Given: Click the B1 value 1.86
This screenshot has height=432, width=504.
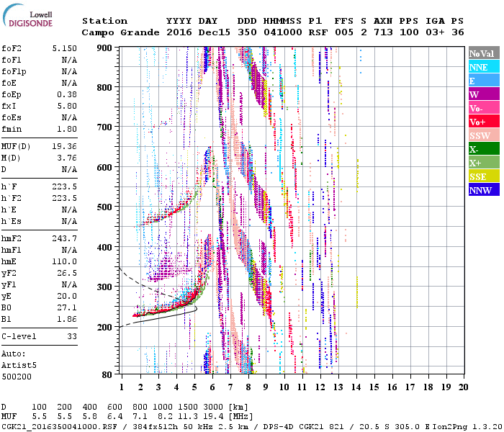Looking at the screenshot, I should 67,319.
